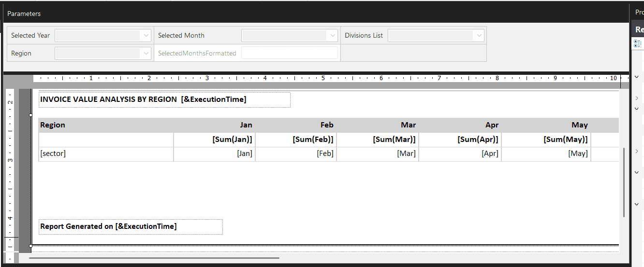Screen dimensions: 644x267
Task: Select the [Sum(Jan)] total cell
Action: tap(214, 140)
